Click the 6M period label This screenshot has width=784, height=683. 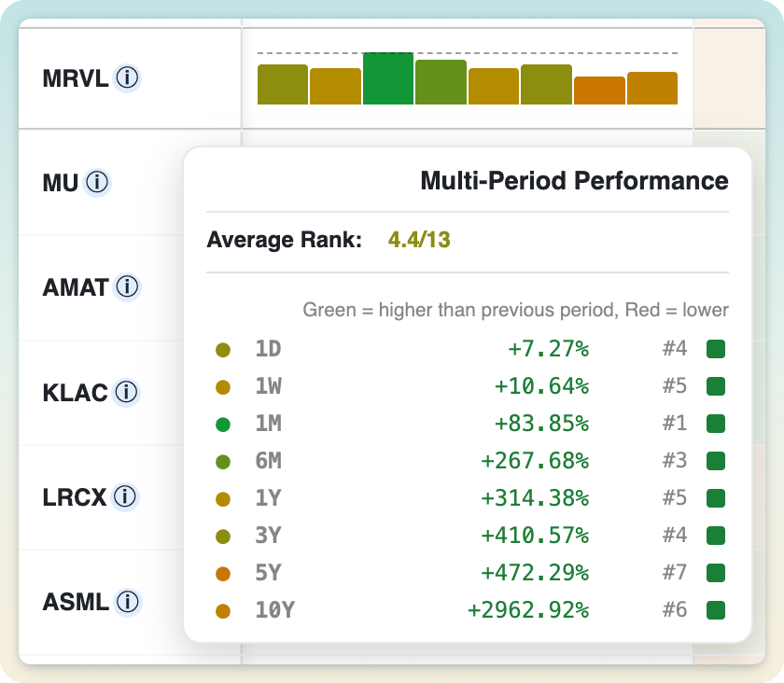pyautogui.click(x=269, y=461)
